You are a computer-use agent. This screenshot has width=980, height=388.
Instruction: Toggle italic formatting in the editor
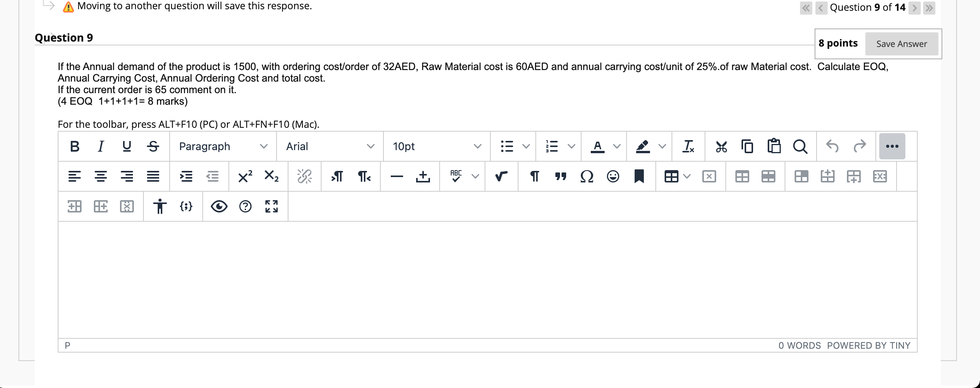point(101,146)
